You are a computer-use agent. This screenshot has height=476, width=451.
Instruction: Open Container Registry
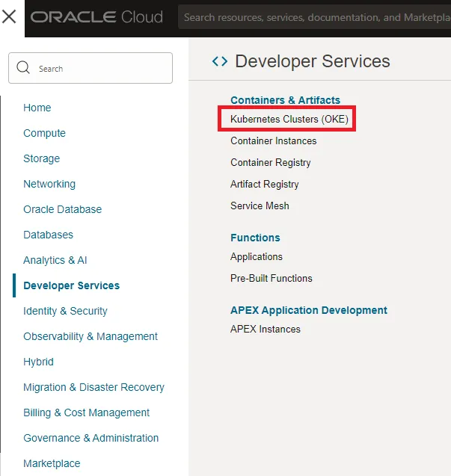click(271, 163)
